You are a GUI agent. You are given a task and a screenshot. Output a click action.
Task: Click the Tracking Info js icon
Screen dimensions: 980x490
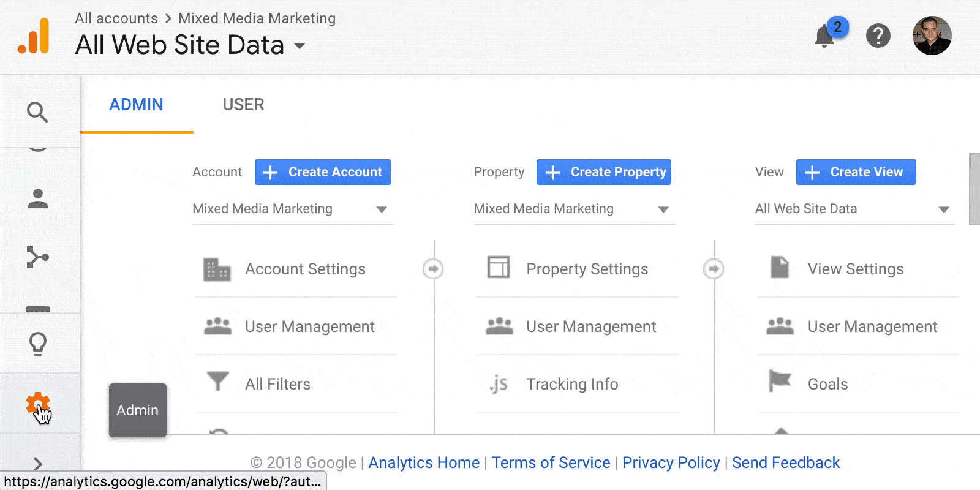(x=499, y=384)
